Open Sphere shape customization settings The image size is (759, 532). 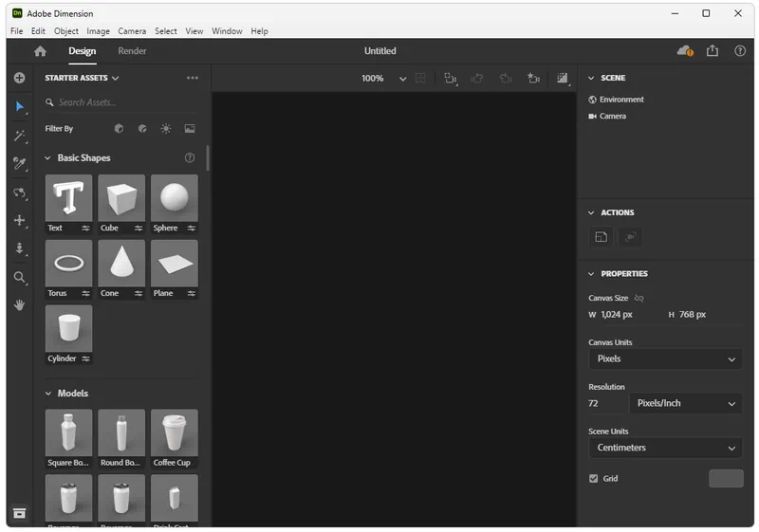(x=192, y=229)
